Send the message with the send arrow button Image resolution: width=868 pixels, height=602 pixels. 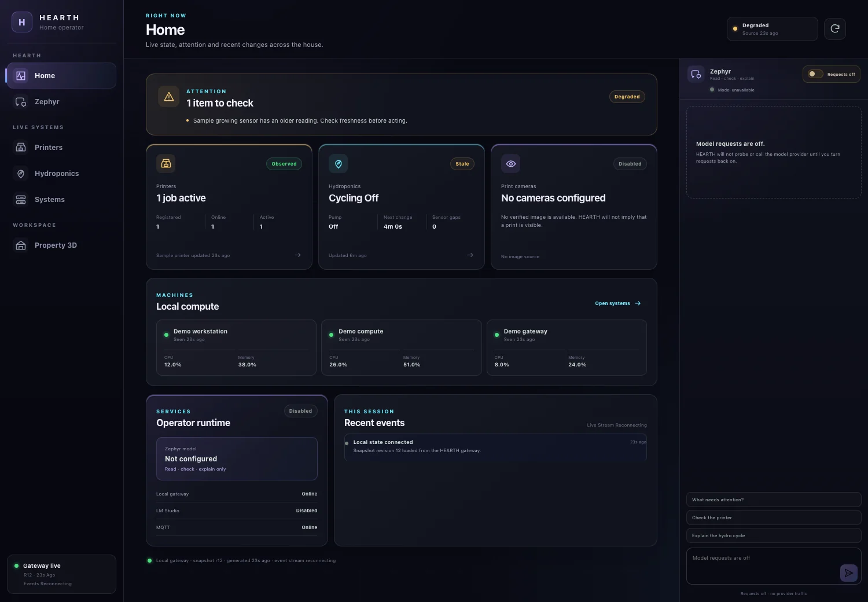pyautogui.click(x=849, y=573)
